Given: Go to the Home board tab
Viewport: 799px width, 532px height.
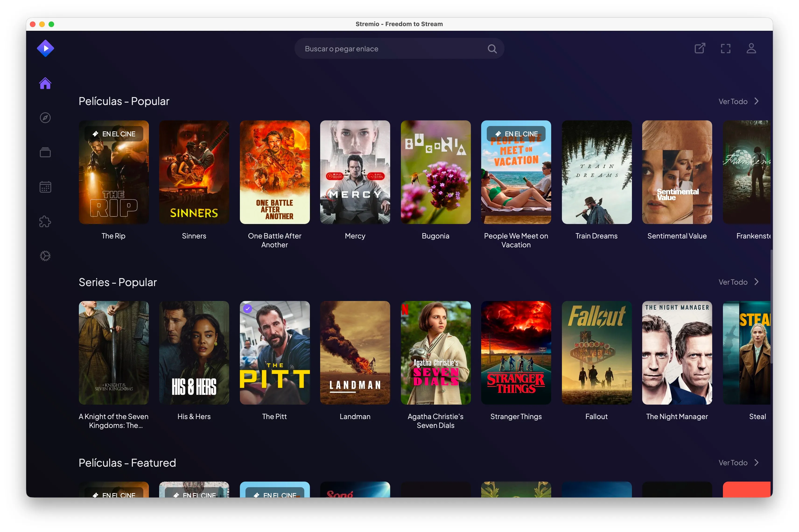Looking at the screenshot, I should (x=45, y=83).
